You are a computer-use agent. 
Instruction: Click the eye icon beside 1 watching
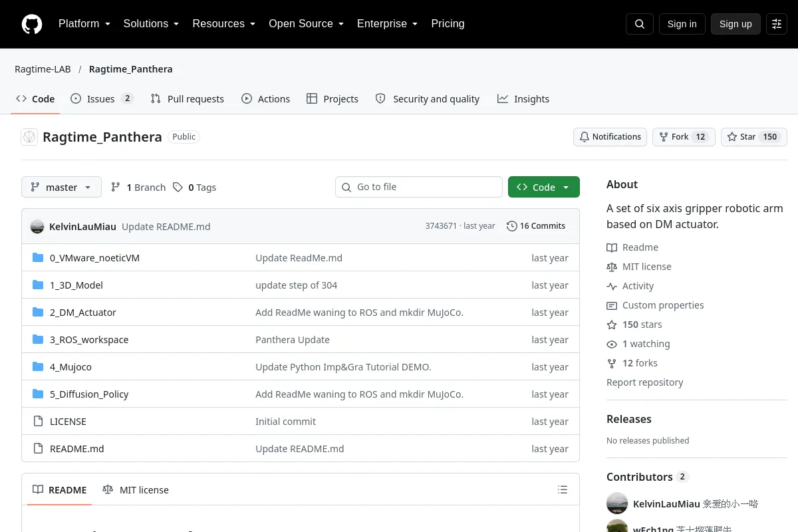pos(612,344)
